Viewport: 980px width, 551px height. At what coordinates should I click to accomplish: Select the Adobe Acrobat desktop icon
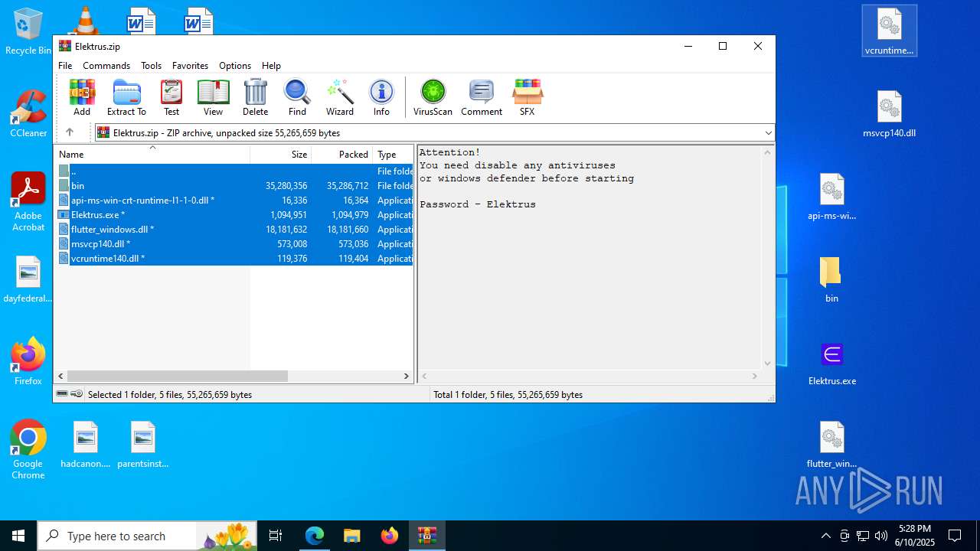coord(28,202)
